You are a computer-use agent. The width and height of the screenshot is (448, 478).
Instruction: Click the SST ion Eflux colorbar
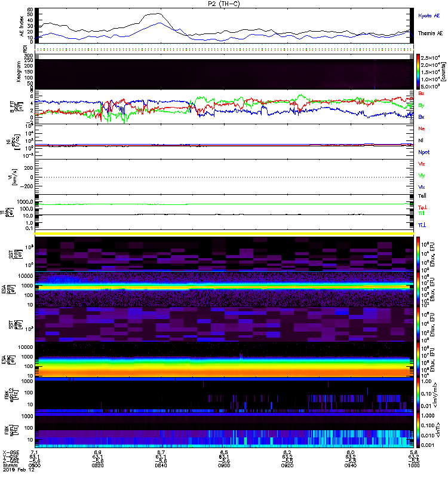pyautogui.click(x=418, y=254)
